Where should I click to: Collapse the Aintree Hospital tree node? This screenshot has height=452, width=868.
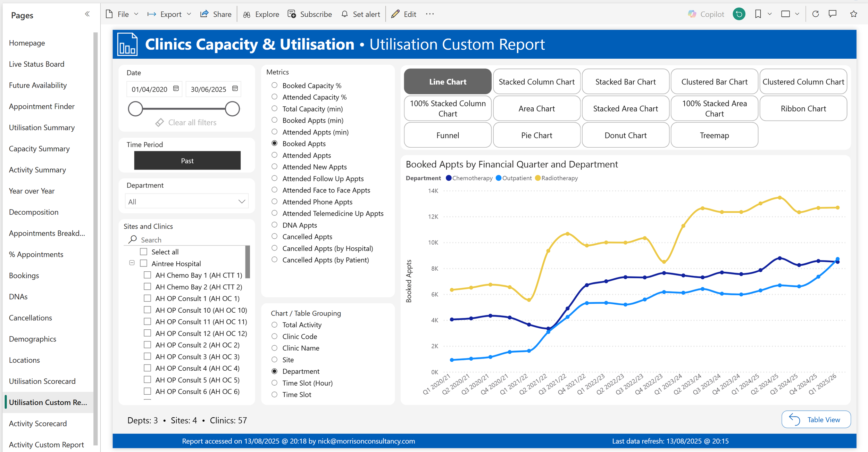point(132,263)
